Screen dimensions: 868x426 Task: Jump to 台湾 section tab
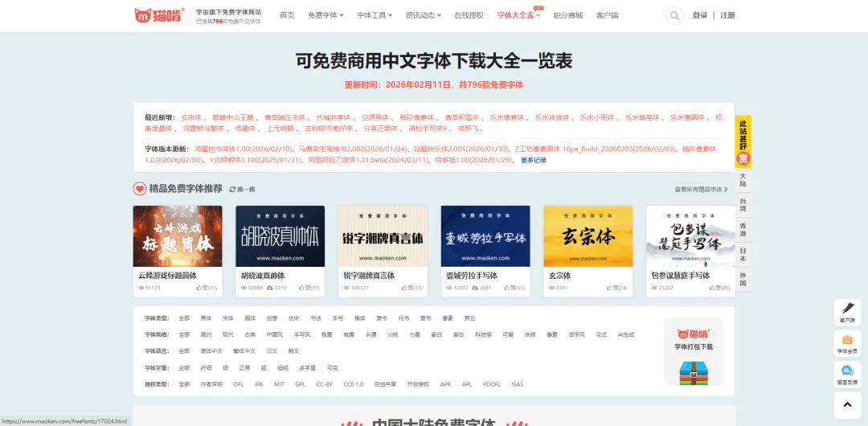click(743, 205)
